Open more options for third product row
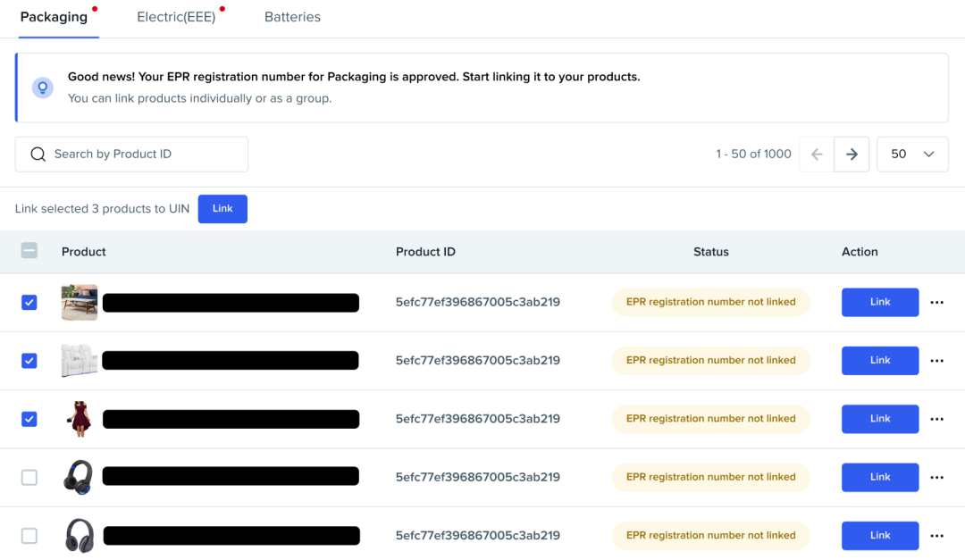This screenshot has height=560, width=965. [x=936, y=419]
